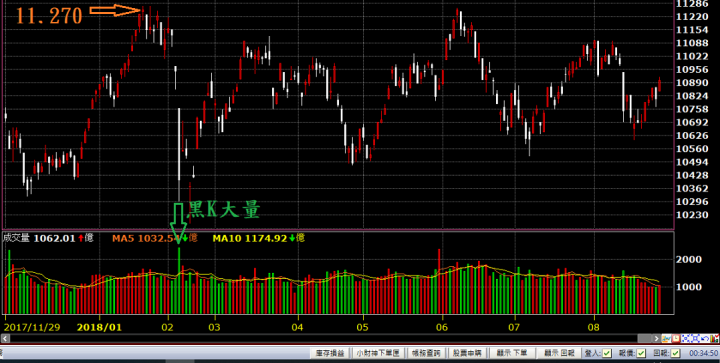Click the 10296 price axis label
Screen dimensions: 720x363
point(692,201)
